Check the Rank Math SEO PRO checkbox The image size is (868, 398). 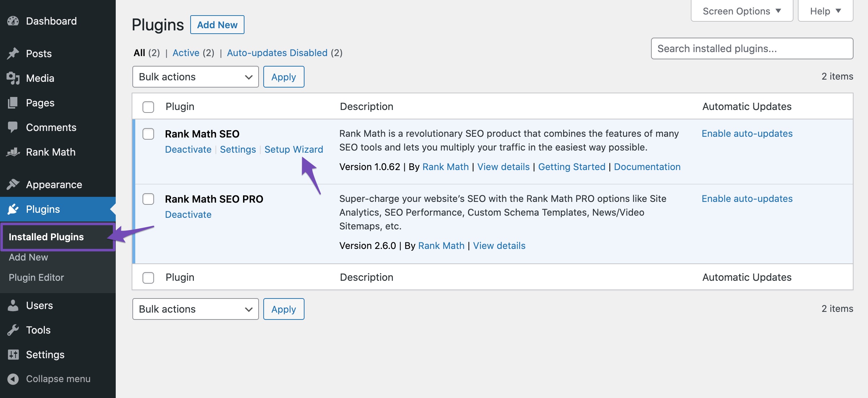[x=148, y=198]
